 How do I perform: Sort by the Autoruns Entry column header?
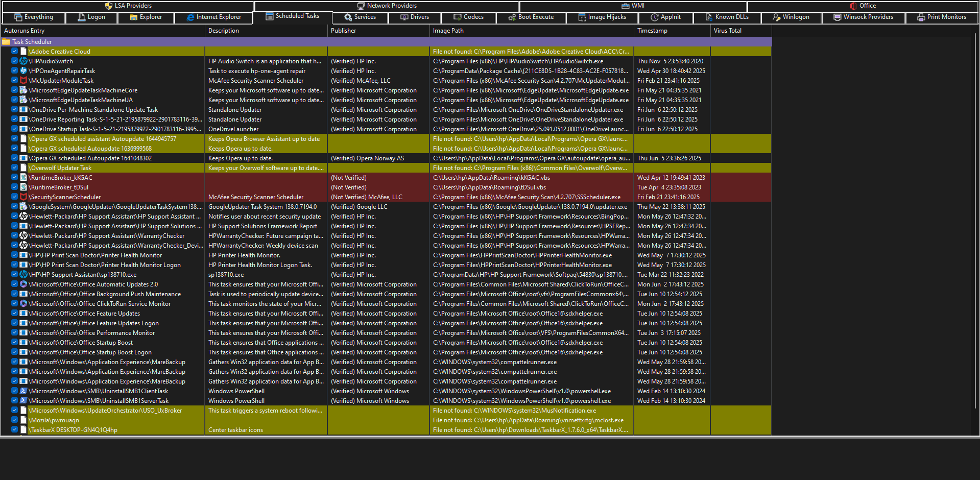click(103, 31)
